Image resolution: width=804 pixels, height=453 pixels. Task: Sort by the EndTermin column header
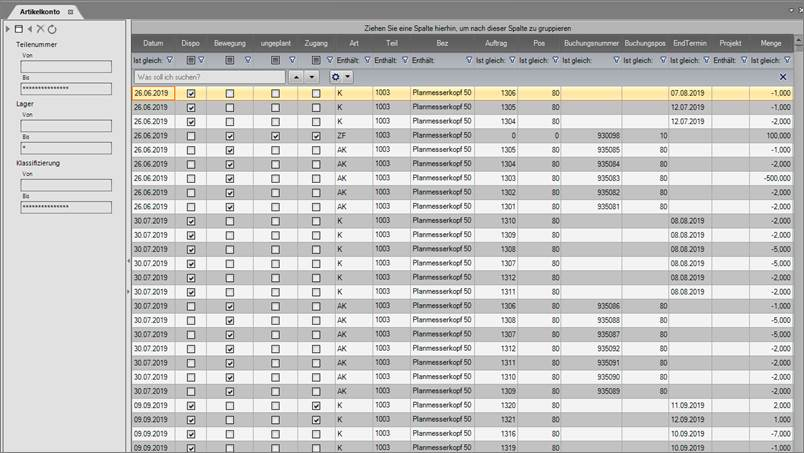690,44
